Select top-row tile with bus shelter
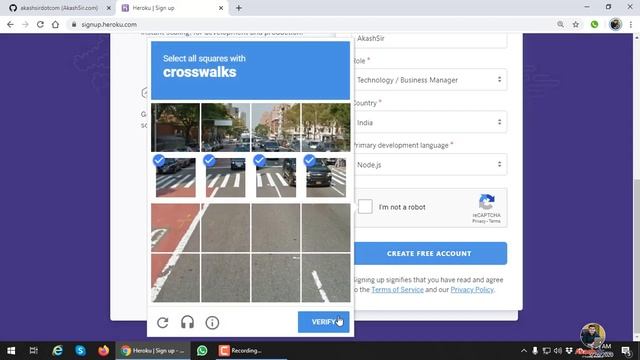The width and height of the screenshot is (640, 360). [226, 127]
